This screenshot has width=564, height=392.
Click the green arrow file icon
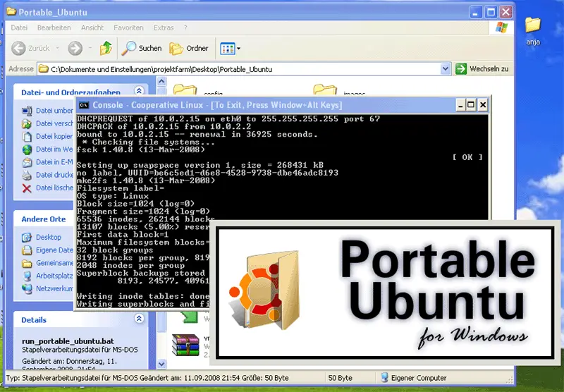[189, 317]
